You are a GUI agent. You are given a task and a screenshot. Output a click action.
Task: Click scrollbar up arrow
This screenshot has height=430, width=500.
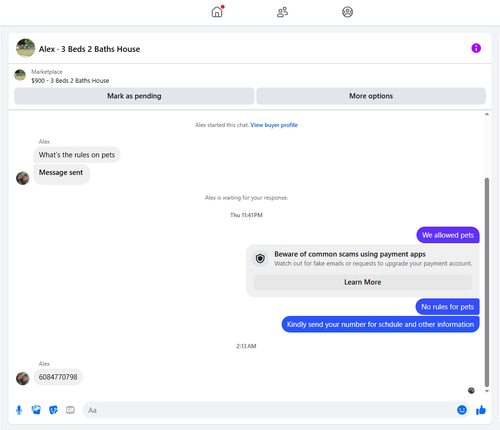click(487, 114)
